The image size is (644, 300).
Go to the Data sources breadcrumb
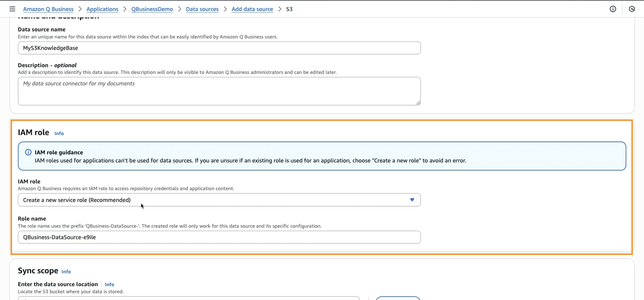click(202, 9)
